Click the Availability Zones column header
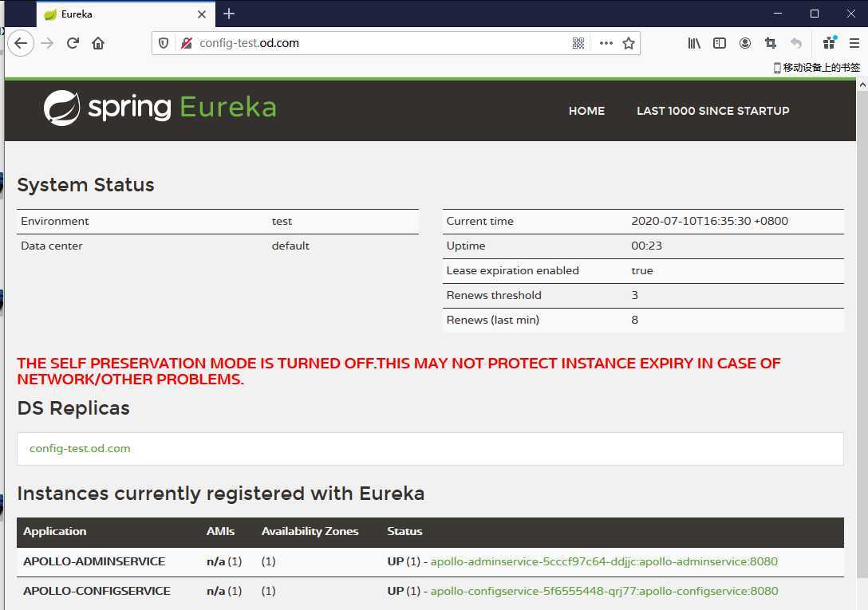868x610 pixels. tap(310, 531)
